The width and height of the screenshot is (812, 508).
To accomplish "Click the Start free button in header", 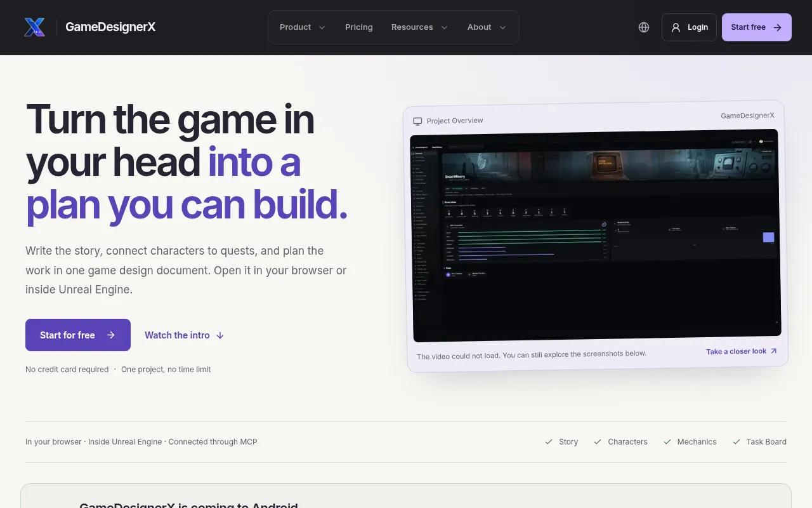I will pos(756,27).
